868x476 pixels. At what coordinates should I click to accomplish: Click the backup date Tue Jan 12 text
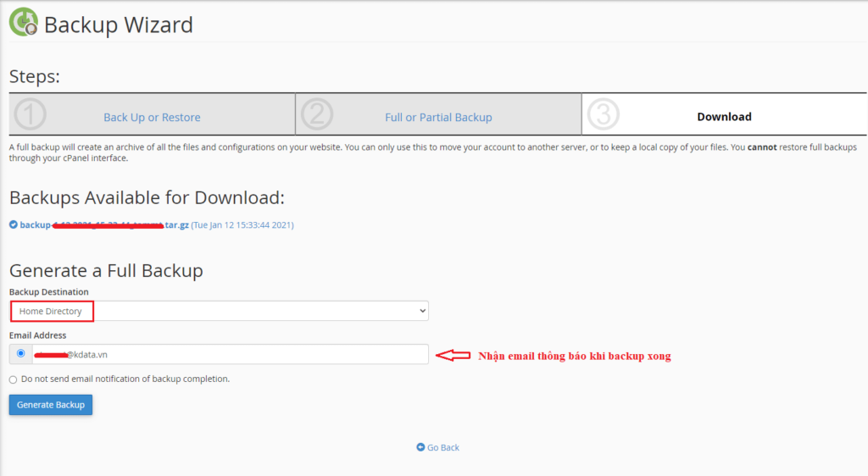click(x=242, y=225)
